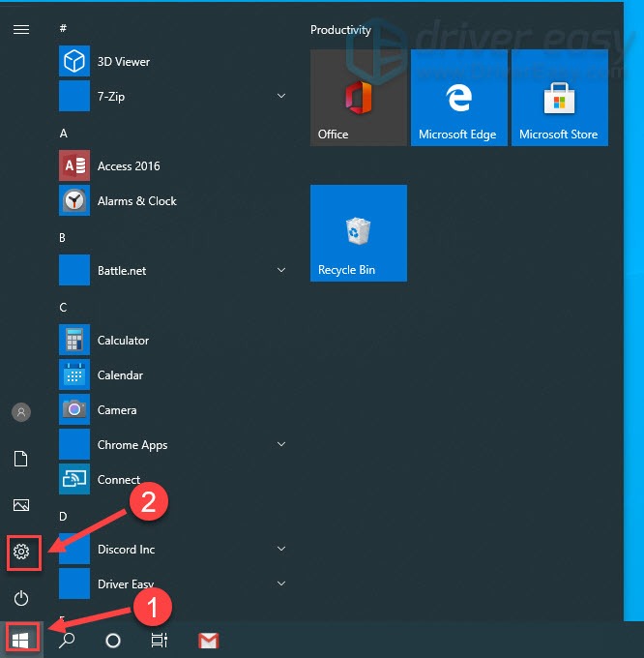Screen dimensions: 644x658
Task: Expand the Driver Easy chevron
Action: point(281,583)
